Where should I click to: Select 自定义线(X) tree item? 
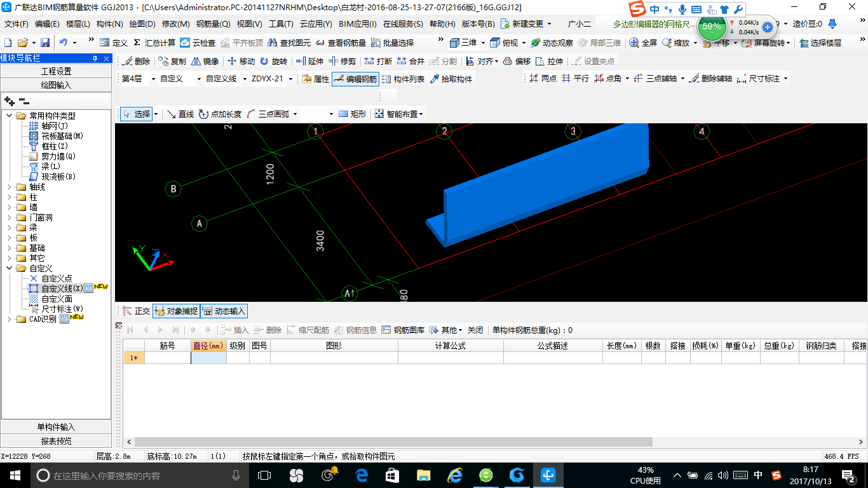point(62,288)
